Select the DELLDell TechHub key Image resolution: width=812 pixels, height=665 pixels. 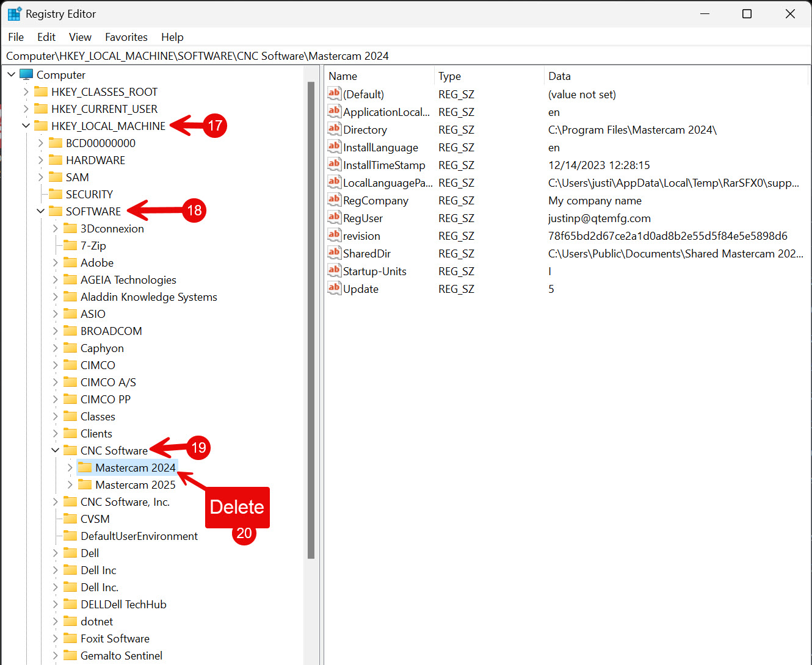[123, 604]
